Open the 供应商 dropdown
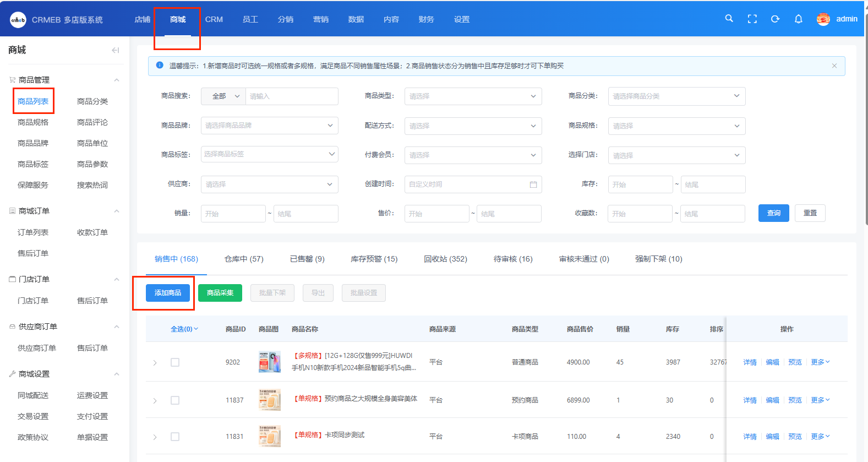Viewport: 868px width, 462px height. click(x=269, y=184)
